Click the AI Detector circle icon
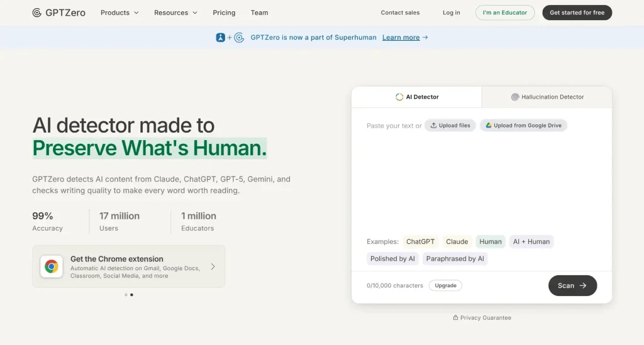The width and height of the screenshot is (644, 345). click(x=399, y=97)
